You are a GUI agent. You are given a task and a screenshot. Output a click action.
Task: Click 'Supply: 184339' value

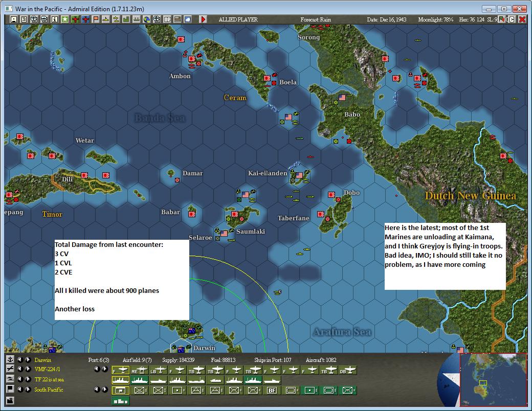[178, 360]
